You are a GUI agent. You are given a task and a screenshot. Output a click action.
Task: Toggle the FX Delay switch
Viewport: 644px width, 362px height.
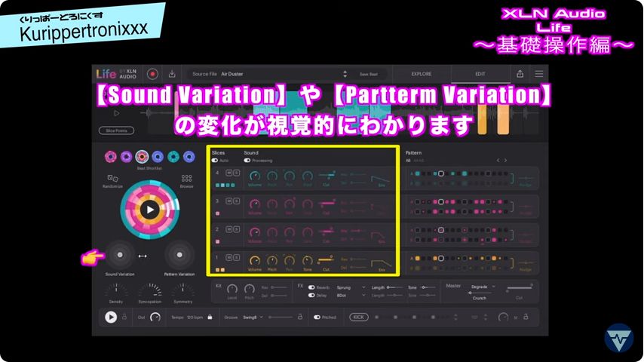311,296
